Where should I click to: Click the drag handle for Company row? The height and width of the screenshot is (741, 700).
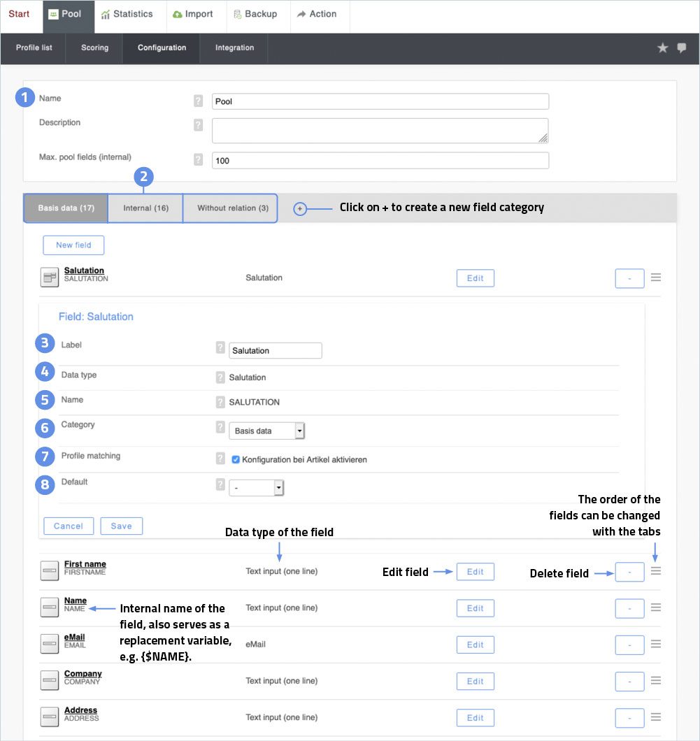(x=655, y=680)
